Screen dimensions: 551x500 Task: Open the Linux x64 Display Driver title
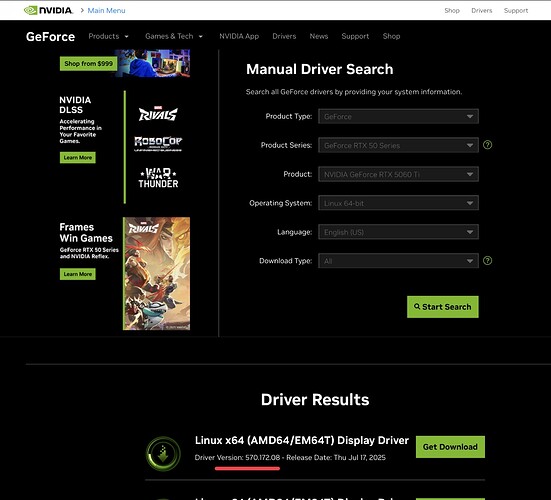[302, 440]
